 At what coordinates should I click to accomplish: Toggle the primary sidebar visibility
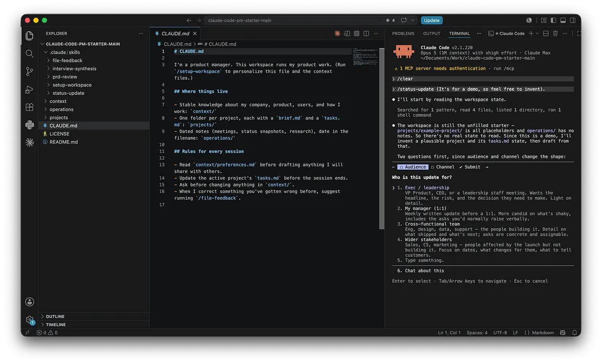(553, 21)
